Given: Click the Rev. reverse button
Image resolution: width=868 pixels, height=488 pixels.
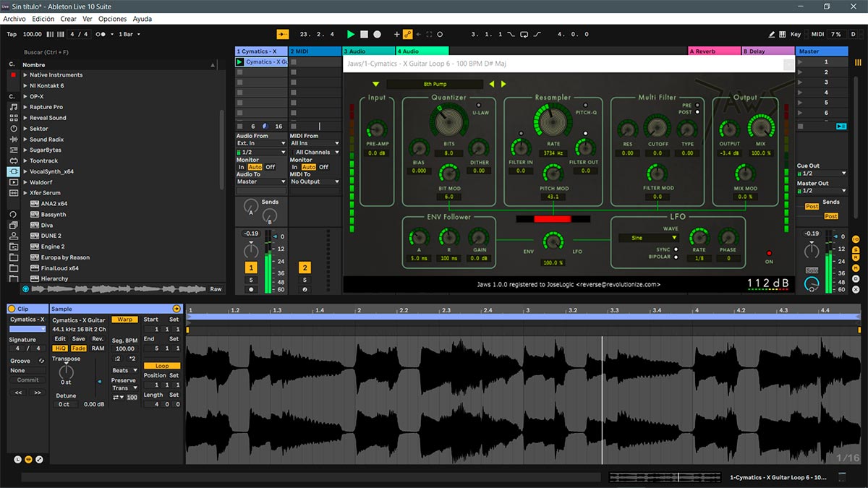Looking at the screenshot, I should [x=98, y=339].
